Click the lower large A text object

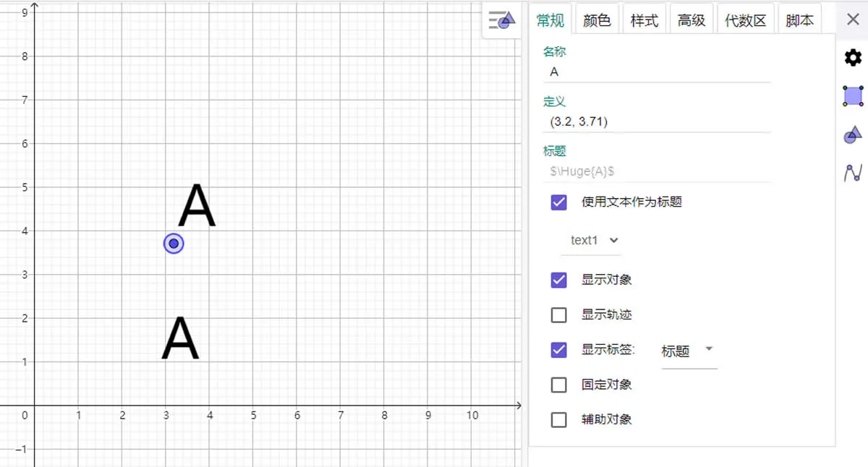point(180,338)
